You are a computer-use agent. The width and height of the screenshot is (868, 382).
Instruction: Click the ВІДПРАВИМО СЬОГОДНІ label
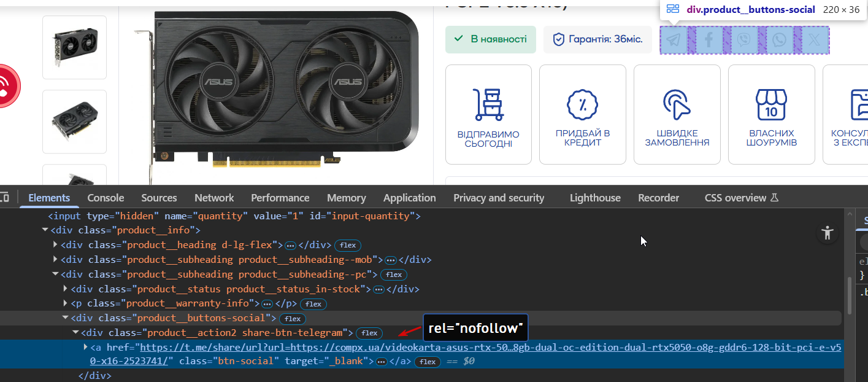488,139
